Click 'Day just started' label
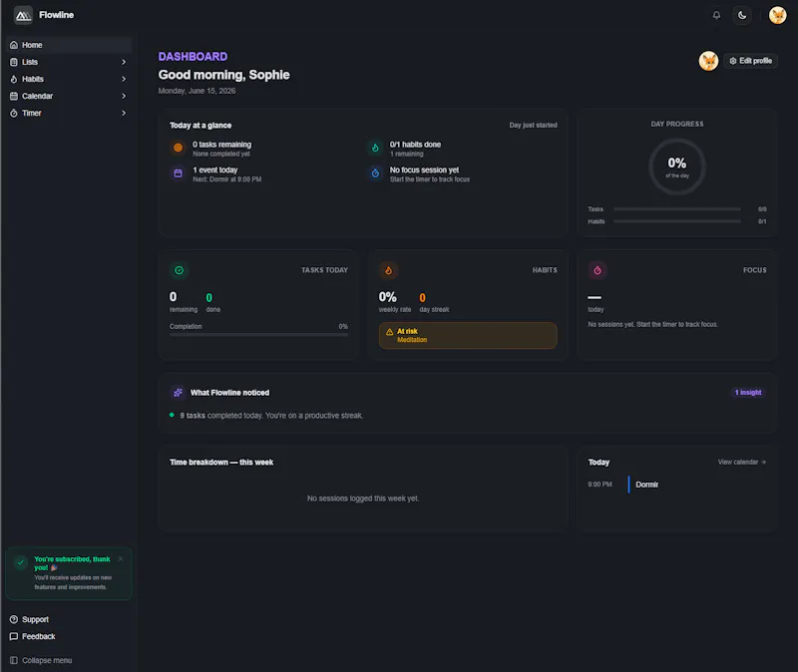 coord(533,126)
